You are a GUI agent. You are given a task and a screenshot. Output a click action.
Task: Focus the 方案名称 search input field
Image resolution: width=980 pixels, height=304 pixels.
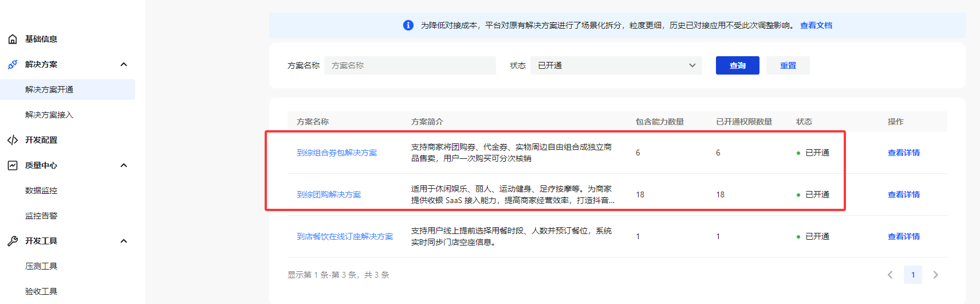point(410,65)
